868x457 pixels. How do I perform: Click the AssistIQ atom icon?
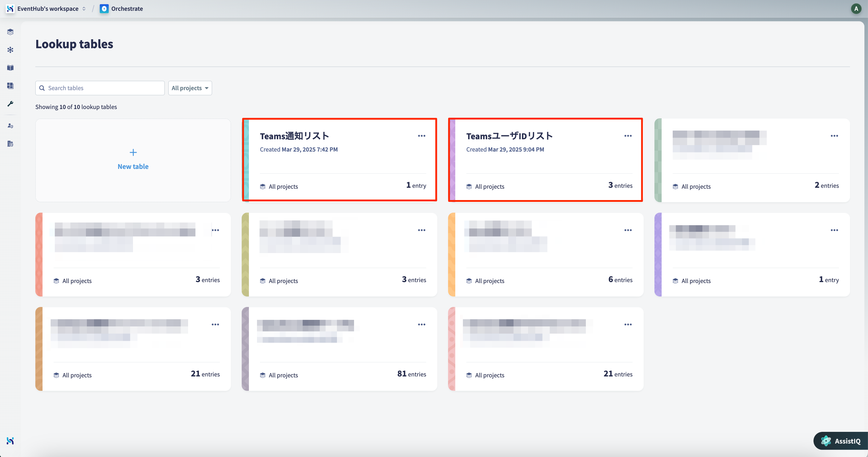pyautogui.click(x=826, y=441)
